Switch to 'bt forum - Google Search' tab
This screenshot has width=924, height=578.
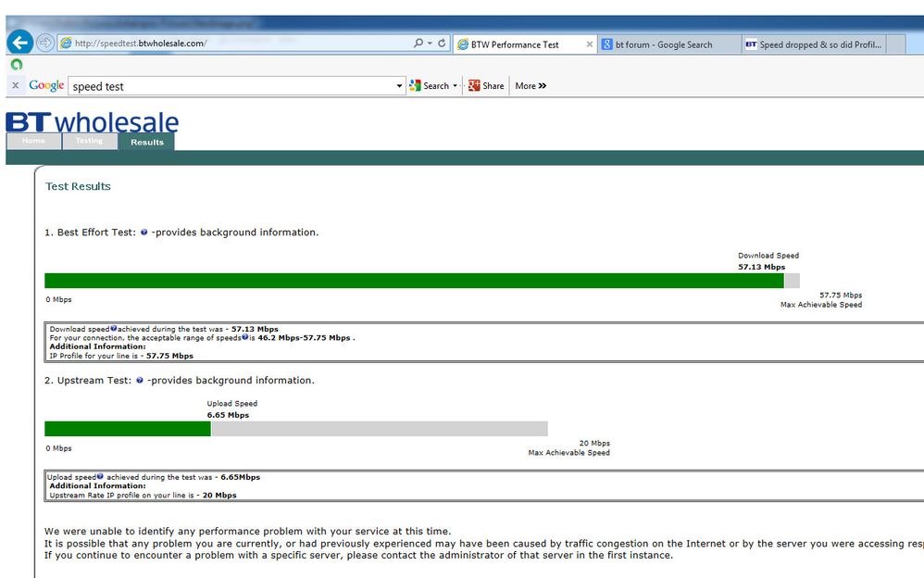[x=669, y=44]
